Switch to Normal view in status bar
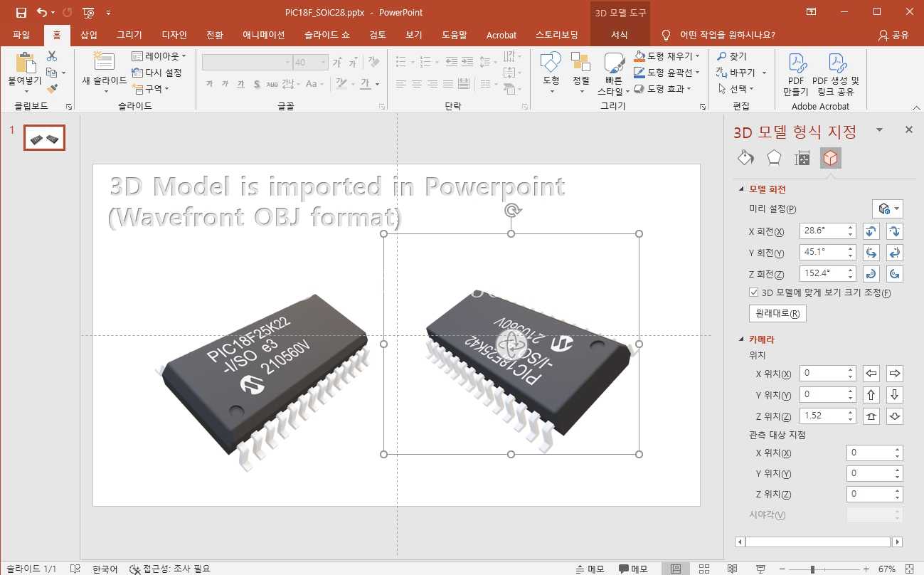This screenshot has width=924, height=575. coord(676,569)
